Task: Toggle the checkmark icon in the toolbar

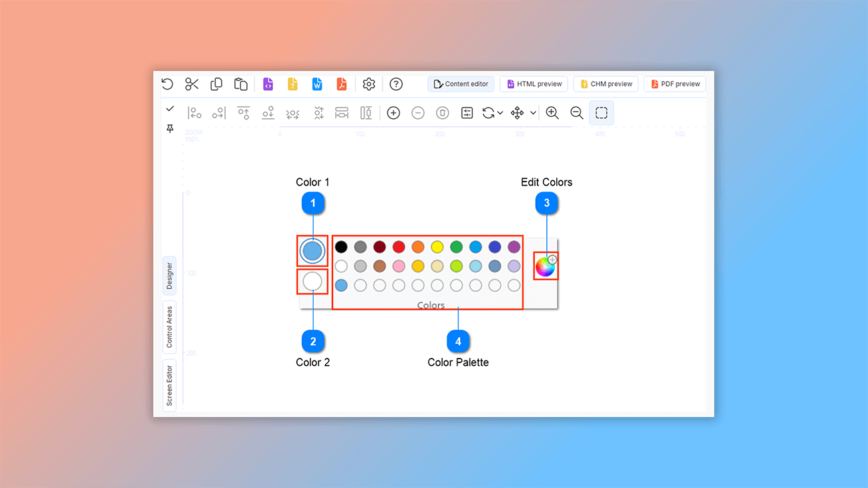Action: [x=170, y=108]
